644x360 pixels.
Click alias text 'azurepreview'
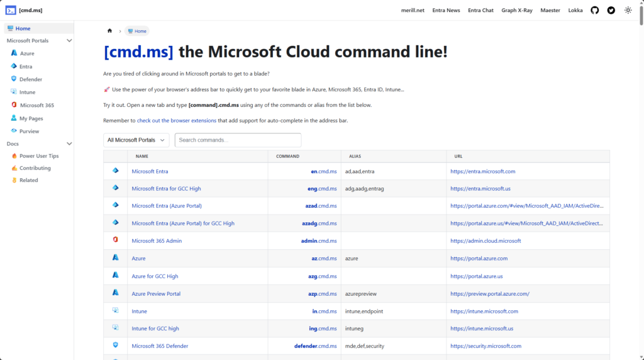pos(361,294)
